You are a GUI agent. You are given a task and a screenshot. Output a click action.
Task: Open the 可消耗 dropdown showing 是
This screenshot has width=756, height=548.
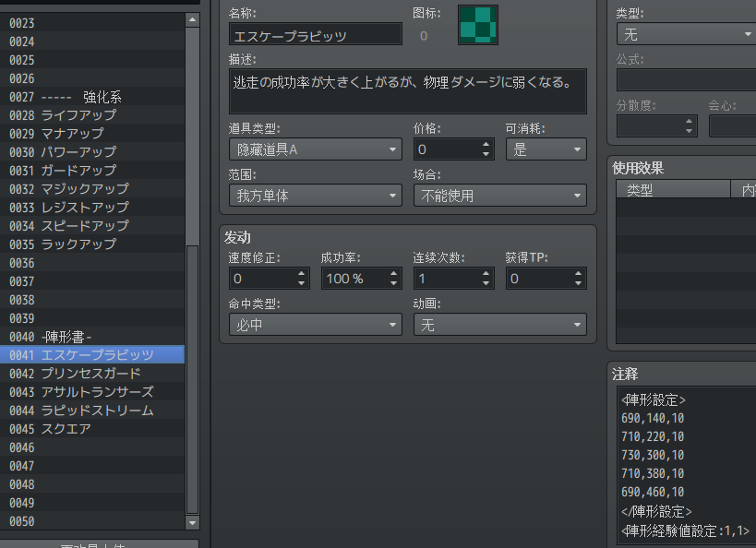(546, 149)
